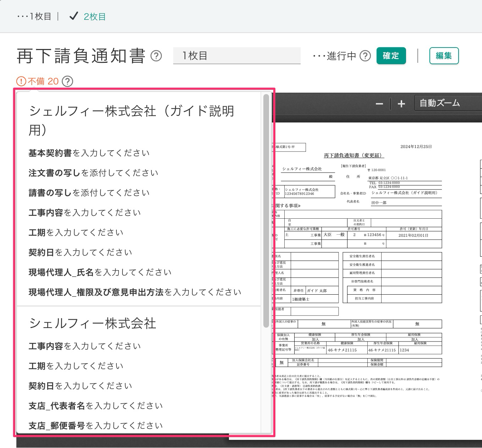The width and height of the screenshot is (482, 448).
Task: Click the orange warning icon before 不備
Action: (x=21, y=81)
